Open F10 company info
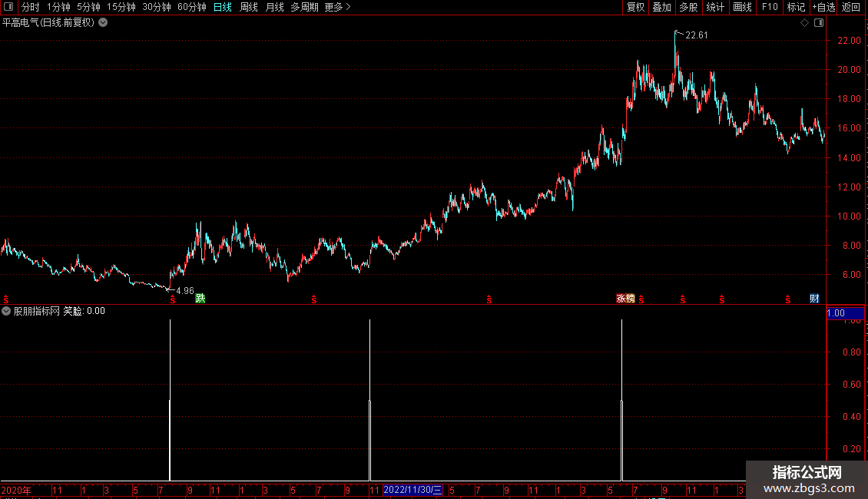868x499 pixels. pyautogui.click(x=770, y=7)
